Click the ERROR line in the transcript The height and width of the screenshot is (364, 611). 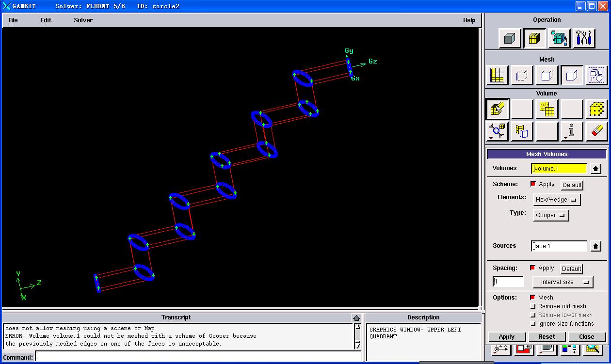(131, 336)
